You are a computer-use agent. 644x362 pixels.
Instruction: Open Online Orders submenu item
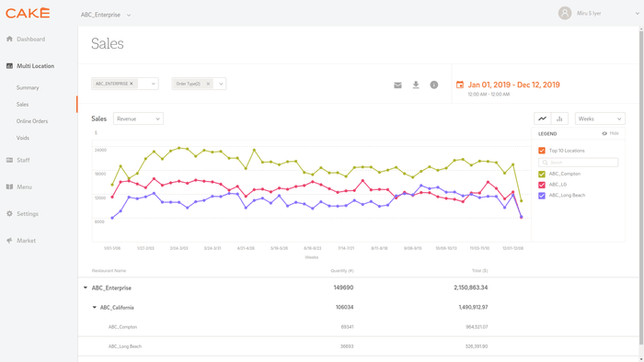coord(32,121)
